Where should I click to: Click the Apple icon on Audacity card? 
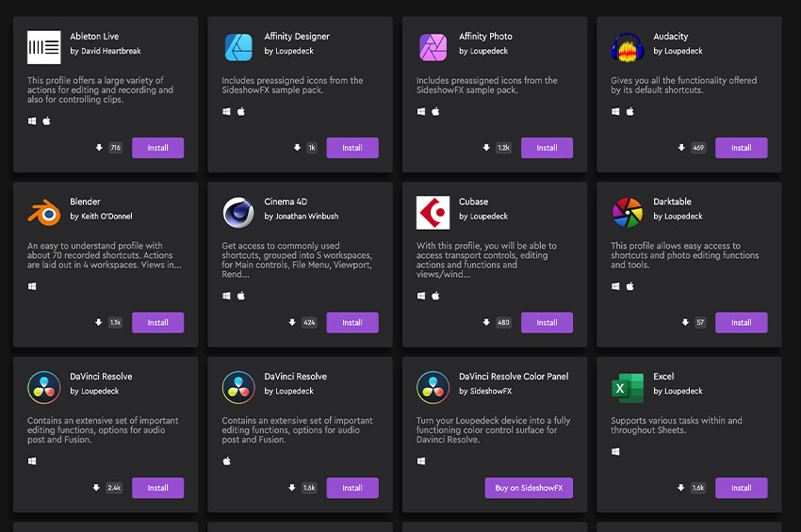coord(629,111)
